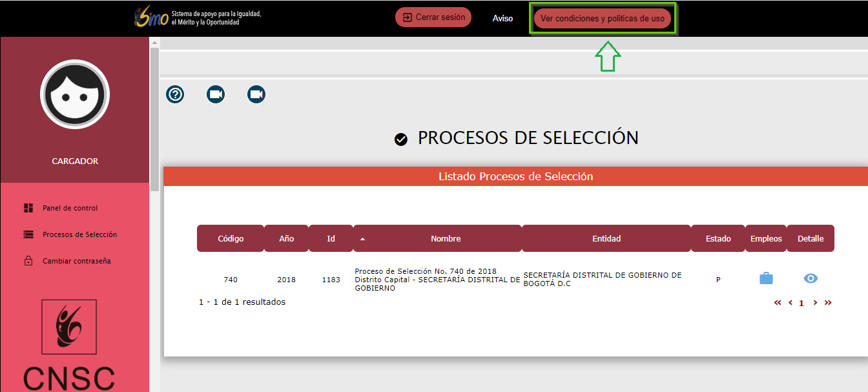Go to the first results page
This screenshot has width=868, height=392.
[x=778, y=303]
